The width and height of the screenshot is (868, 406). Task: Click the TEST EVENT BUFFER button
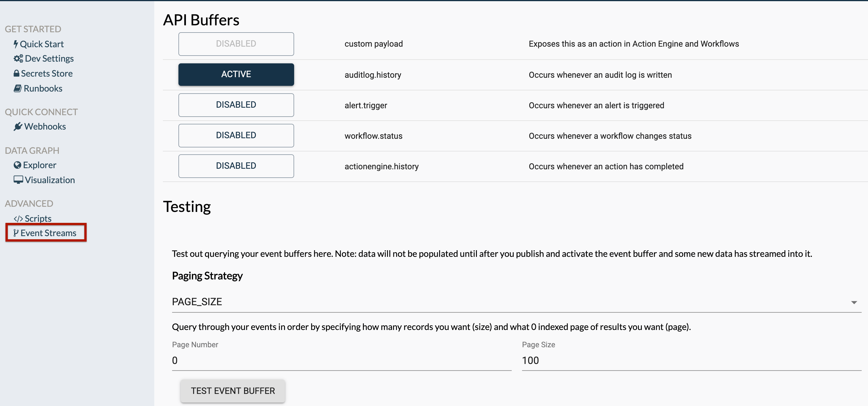pyautogui.click(x=233, y=390)
